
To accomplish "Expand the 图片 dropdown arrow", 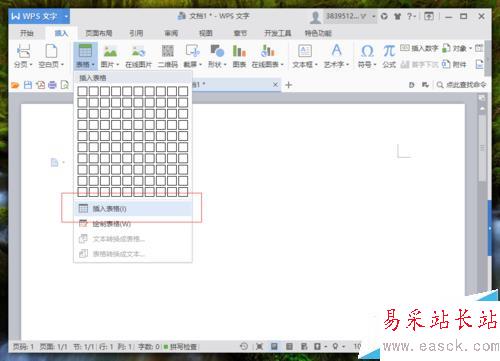I will (x=117, y=64).
